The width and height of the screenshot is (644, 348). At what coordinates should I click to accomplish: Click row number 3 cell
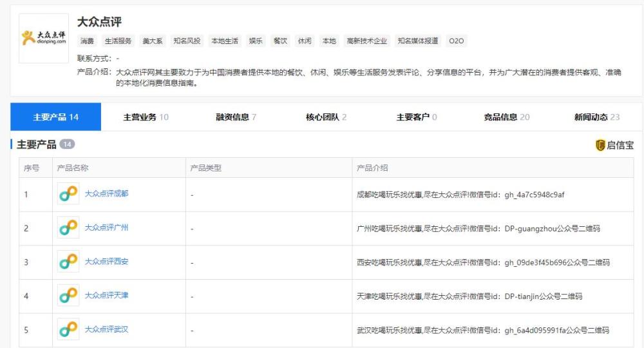35,262
